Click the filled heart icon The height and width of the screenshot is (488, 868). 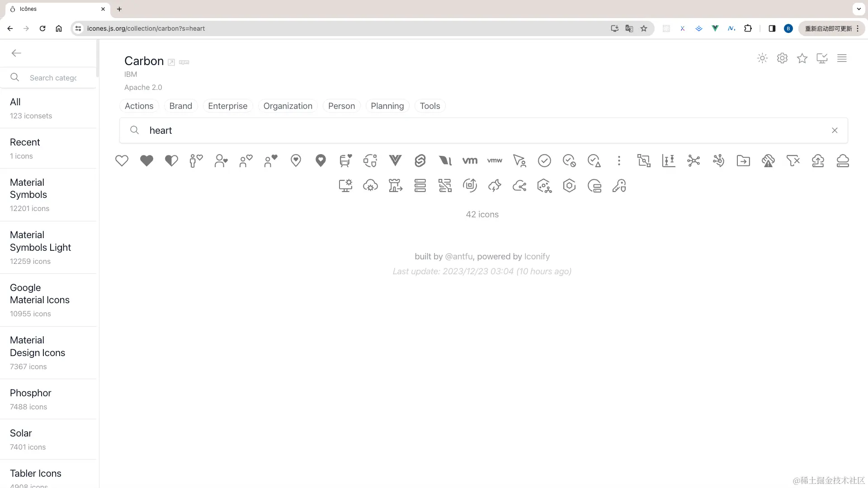point(146,160)
